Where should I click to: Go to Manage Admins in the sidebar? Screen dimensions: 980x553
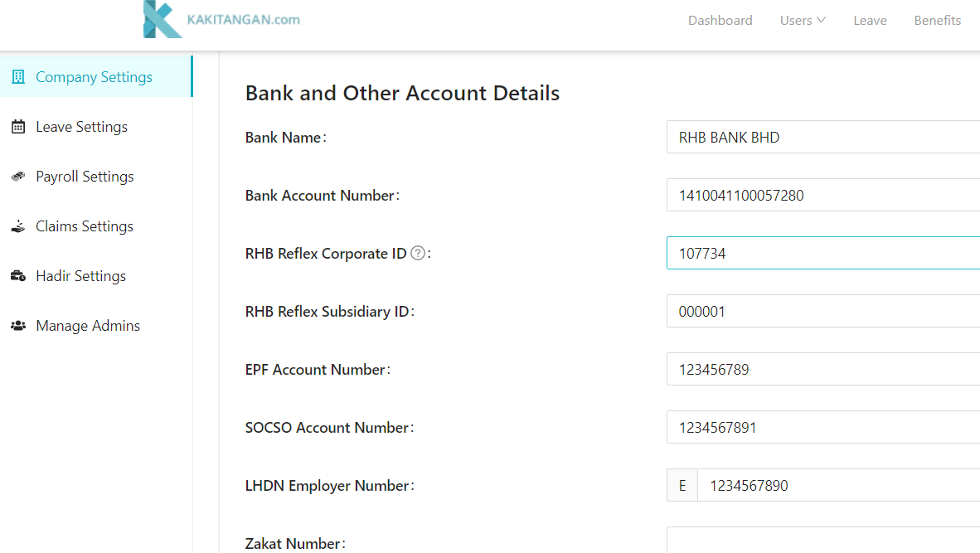[x=87, y=325]
